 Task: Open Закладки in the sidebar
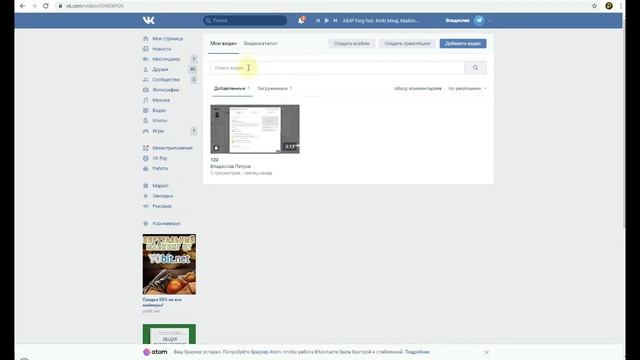pos(163,196)
